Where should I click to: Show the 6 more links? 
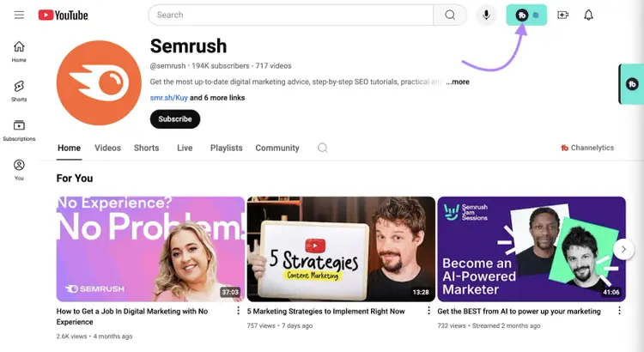tap(217, 98)
